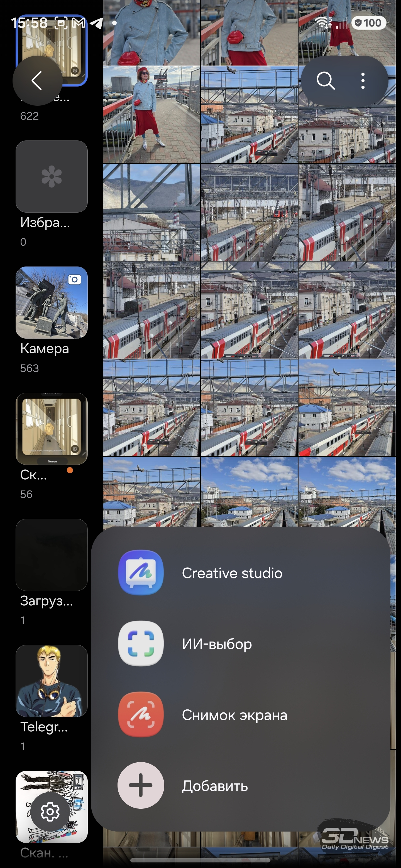Open the Telegram album with anime cover
The width and height of the screenshot is (401, 868).
tap(52, 681)
